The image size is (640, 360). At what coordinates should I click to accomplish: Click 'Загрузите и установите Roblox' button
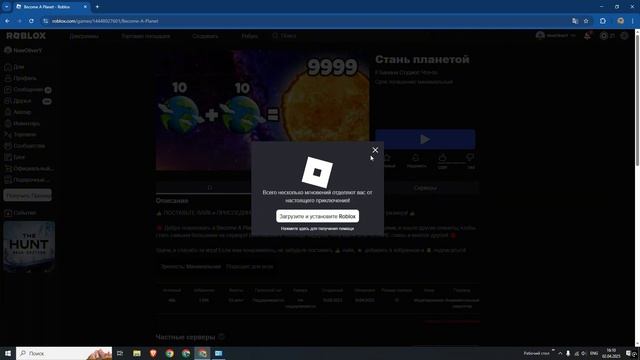click(318, 216)
